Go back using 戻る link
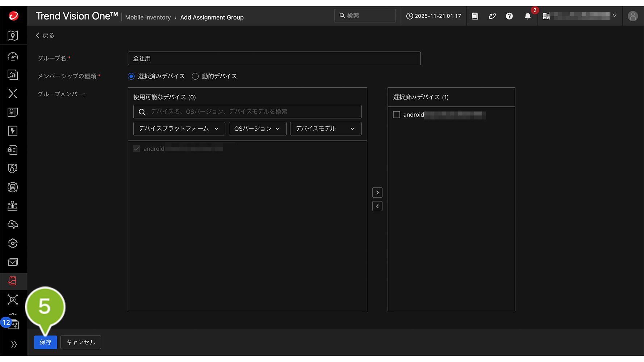Image resolution: width=644 pixels, height=362 pixels. coord(45,35)
